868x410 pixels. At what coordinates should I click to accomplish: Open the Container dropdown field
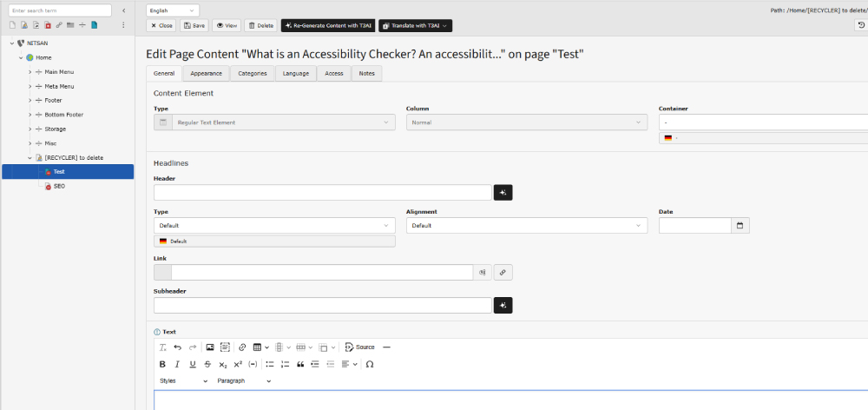pyautogui.click(x=763, y=122)
